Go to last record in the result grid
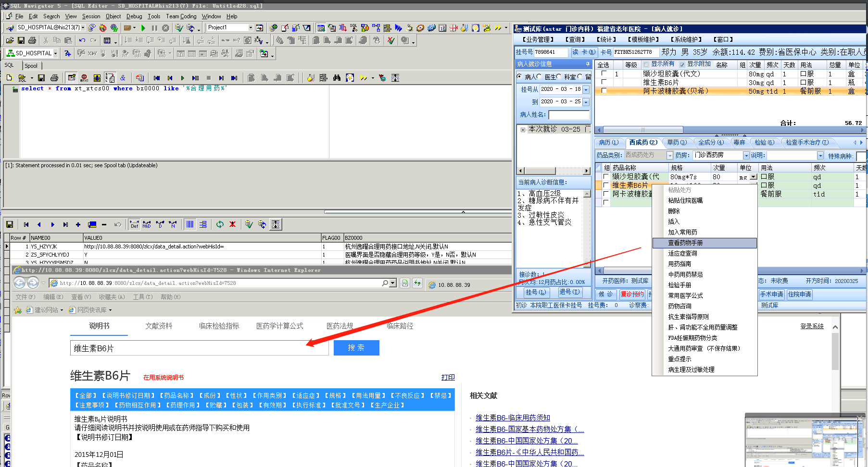The height and width of the screenshot is (467, 868). point(65,224)
